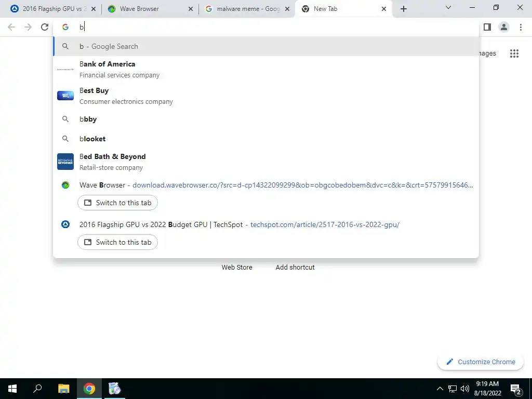The image size is (532, 399).
Task: Choose Bed Bath & Beyond suggestion
Action: tap(266, 162)
